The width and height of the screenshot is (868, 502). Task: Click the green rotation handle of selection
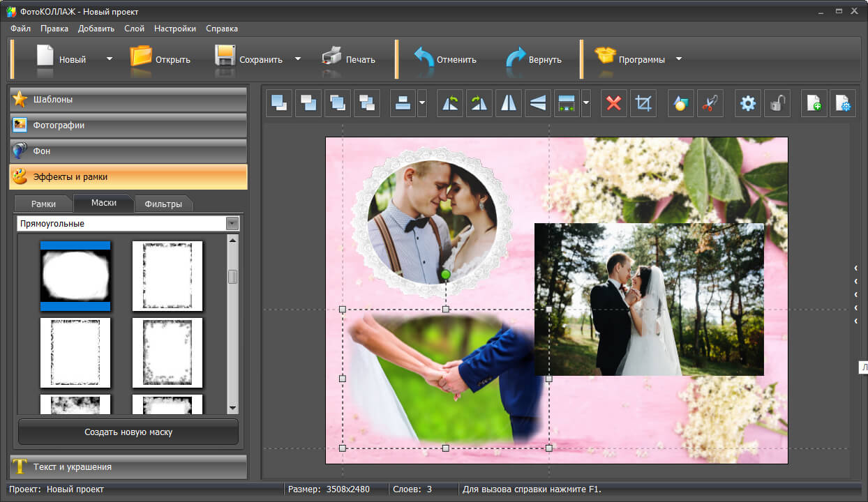[x=446, y=275]
